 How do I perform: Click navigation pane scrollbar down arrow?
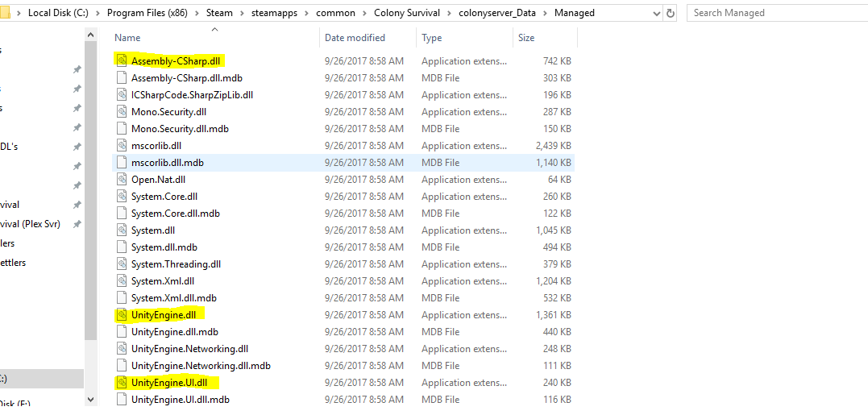(x=91, y=398)
